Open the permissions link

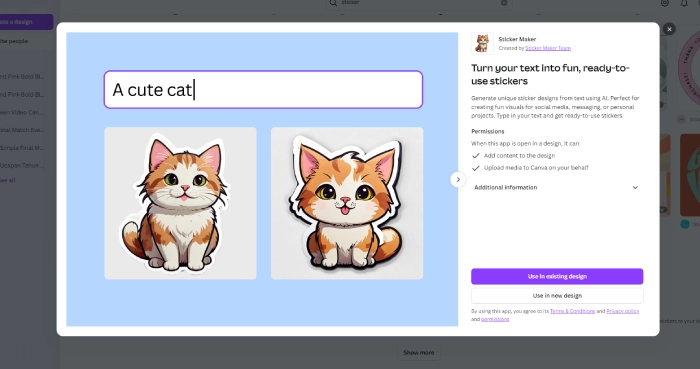(x=495, y=319)
